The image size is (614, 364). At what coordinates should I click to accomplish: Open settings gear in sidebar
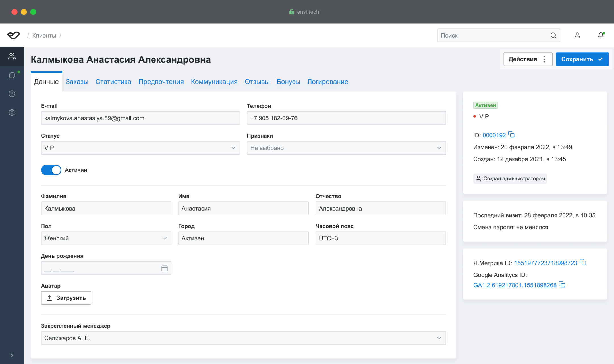12,113
